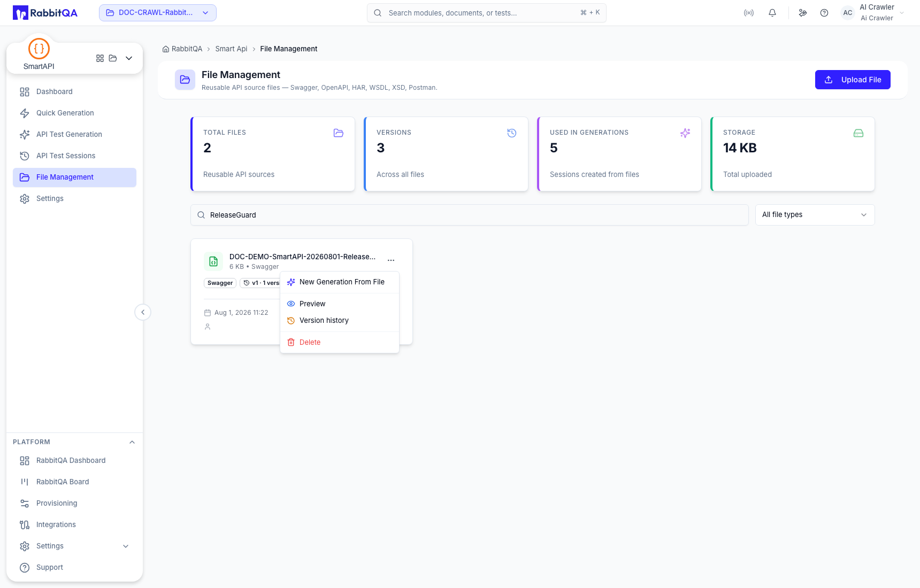The image size is (920, 588).
Task: Open Provisioning page
Action: click(x=74, y=503)
